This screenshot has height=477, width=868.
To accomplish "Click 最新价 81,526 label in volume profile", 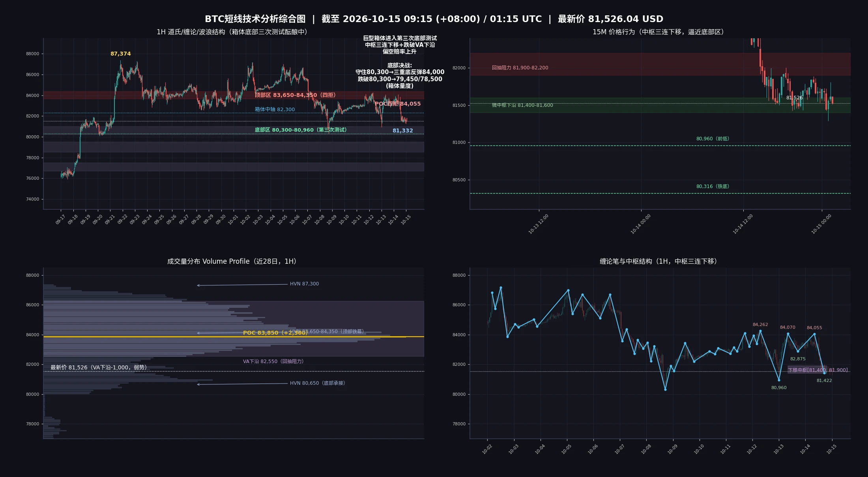I will click(99, 367).
